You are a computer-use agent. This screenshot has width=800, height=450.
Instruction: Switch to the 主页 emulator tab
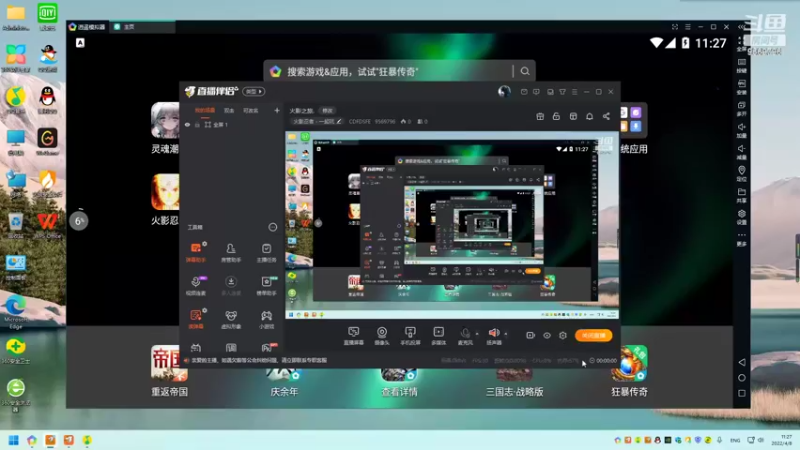pos(143,27)
